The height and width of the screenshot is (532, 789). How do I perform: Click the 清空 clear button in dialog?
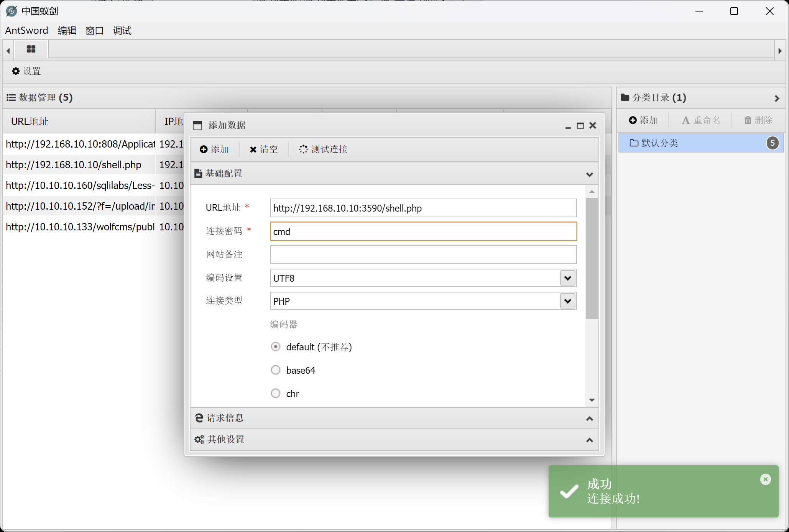click(x=263, y=149)
